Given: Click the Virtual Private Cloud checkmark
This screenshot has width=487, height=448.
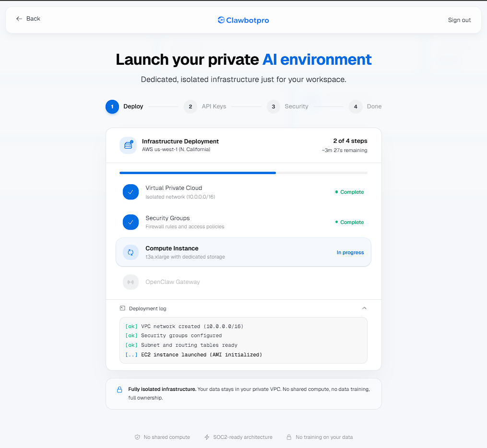Looking at the screenshot, I should coord(131,192).
